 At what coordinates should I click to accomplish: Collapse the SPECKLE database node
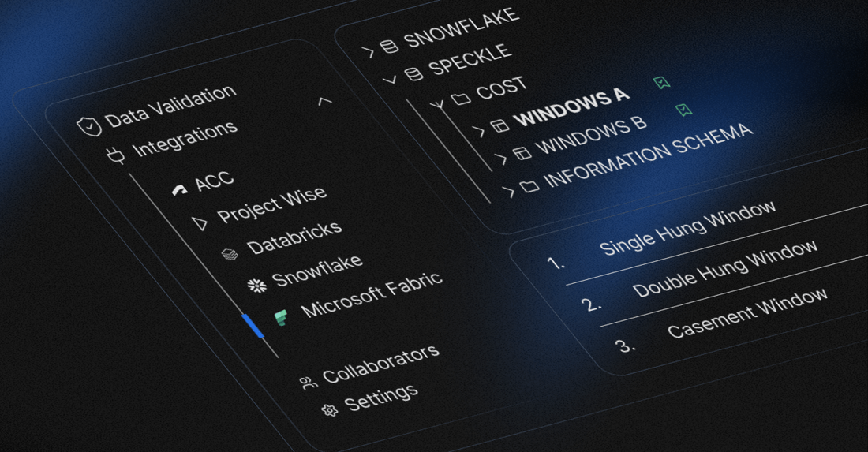[x=390, y=80]
